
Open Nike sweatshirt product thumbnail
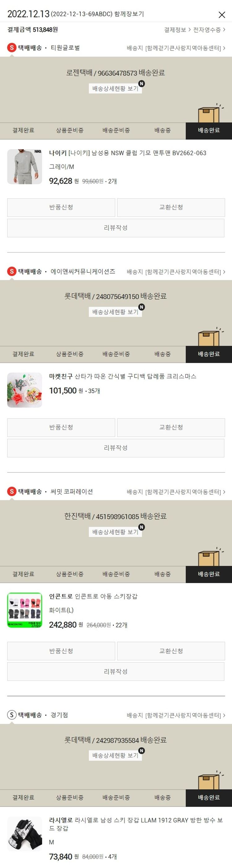(24, 166)
